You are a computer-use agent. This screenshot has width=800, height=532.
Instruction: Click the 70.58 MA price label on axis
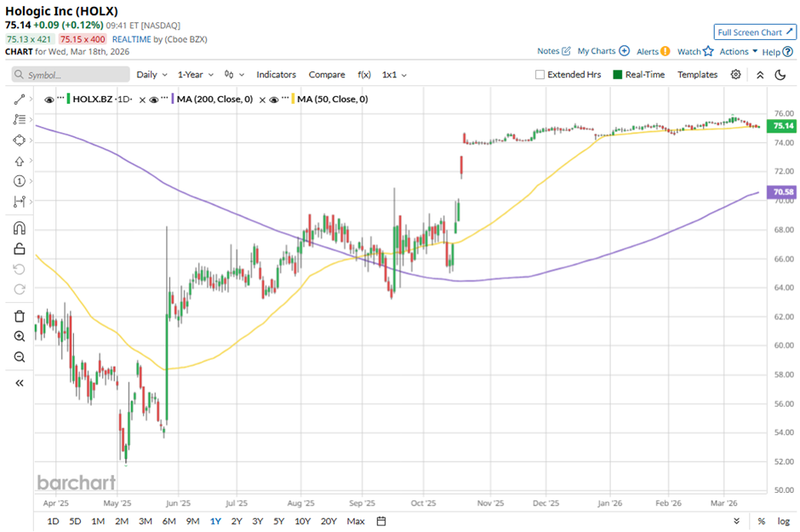tap(783, 192)
